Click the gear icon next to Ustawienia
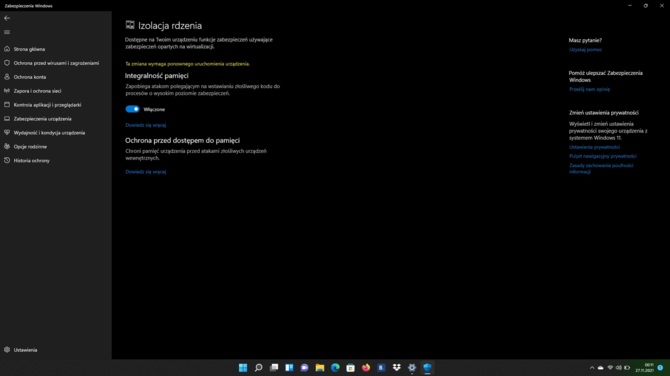 (7, 350)
